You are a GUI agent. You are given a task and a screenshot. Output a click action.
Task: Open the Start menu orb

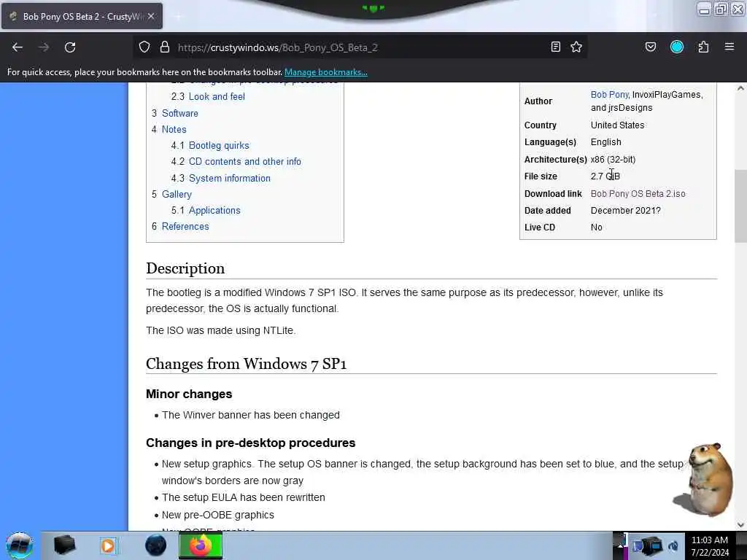(x=20, y=545)
